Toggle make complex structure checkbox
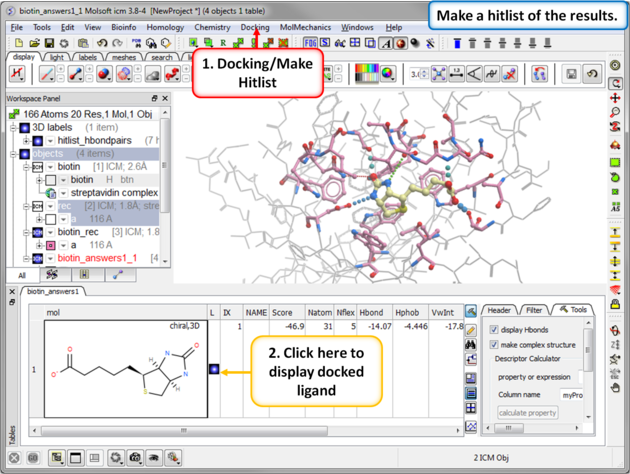This screenshot has width=630, height=474. (x=494, y=345)
